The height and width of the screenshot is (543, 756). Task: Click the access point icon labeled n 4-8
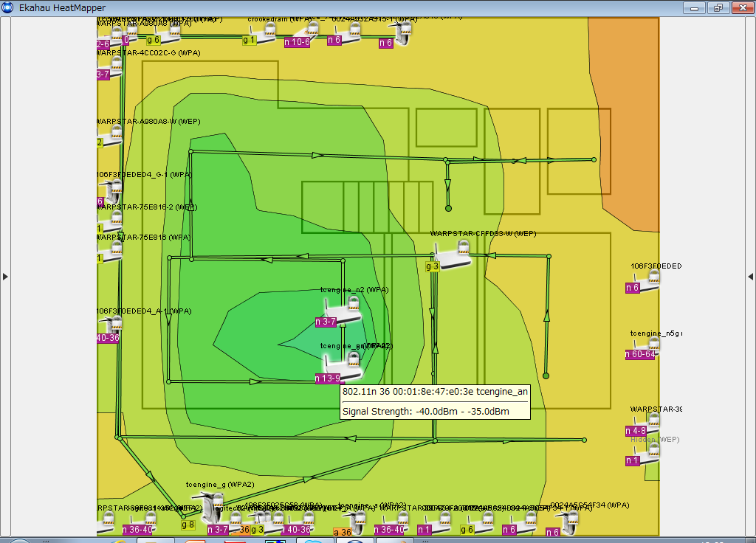[647, 423]
